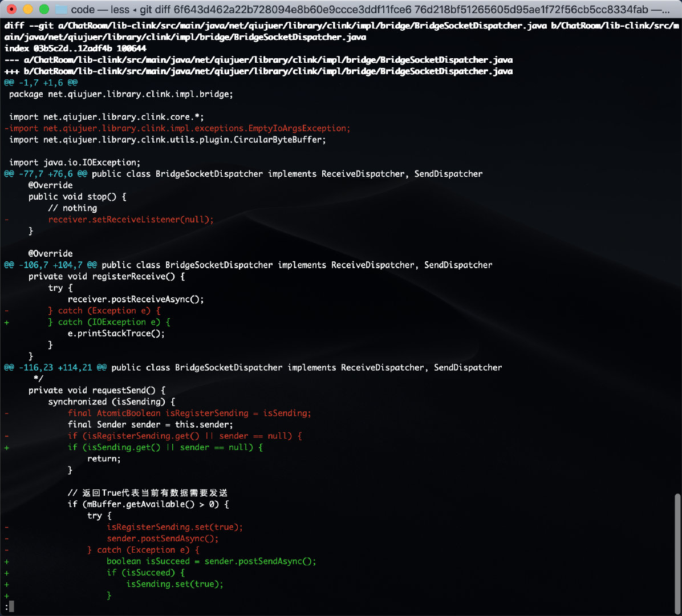The height and width of the screenshot is (616, 682).
Task: Click the '// nothing' comment line
Action: click(x=72, y=208)
